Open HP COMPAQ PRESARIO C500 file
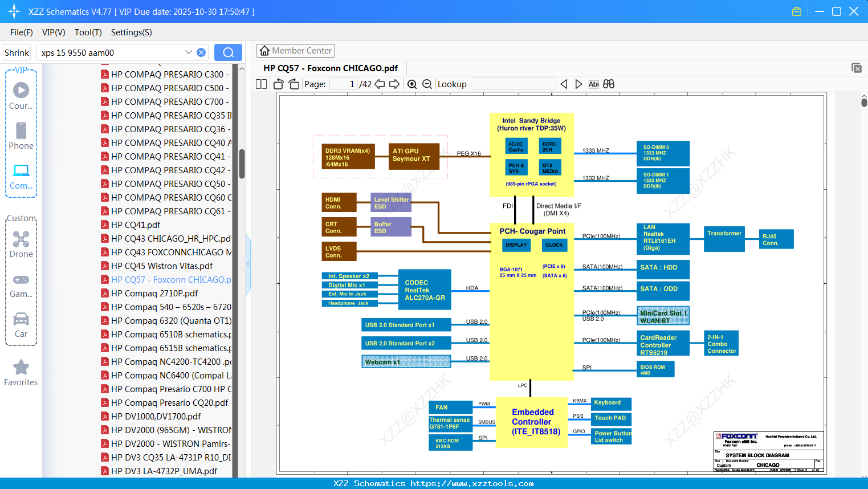The width and height of the screenshot is (868, 489). point(165,88)
